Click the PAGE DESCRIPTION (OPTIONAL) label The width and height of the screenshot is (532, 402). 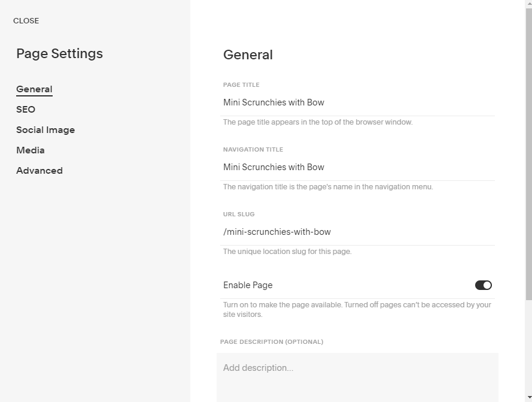click(x=272, y=342)
